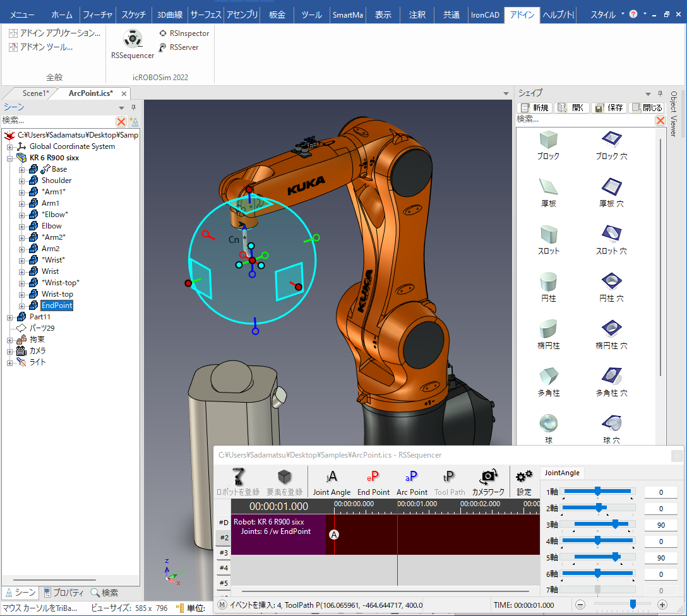Open the カメラワーク camera work tool
The width and height of the screenshot is (687, 616).
[488, 483]
